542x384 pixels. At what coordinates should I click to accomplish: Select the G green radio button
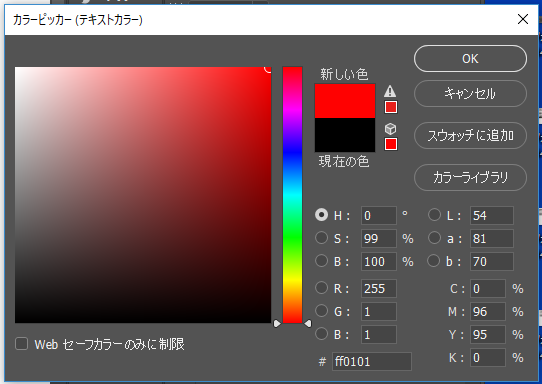pyautogui.click(x=321, y=311)
